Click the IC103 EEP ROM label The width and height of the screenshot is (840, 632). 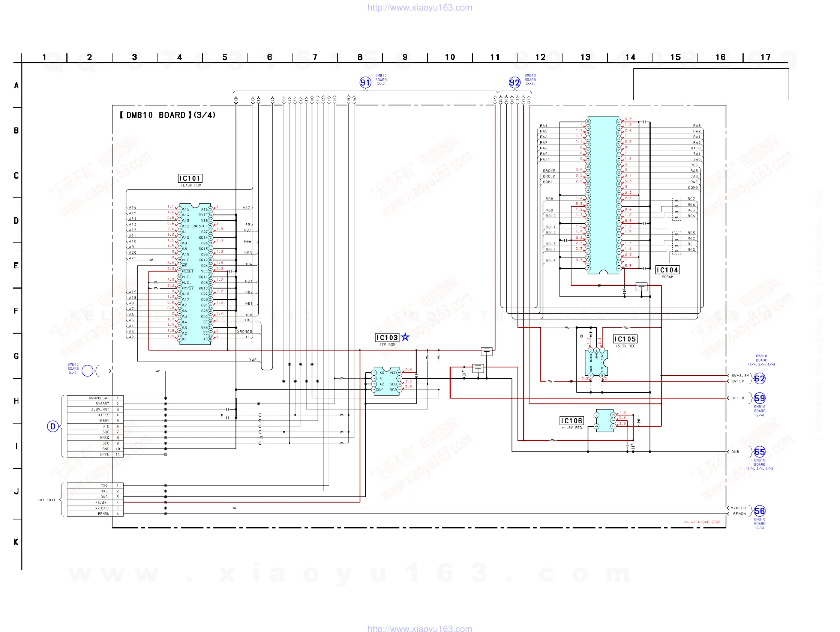pos(387,337)
